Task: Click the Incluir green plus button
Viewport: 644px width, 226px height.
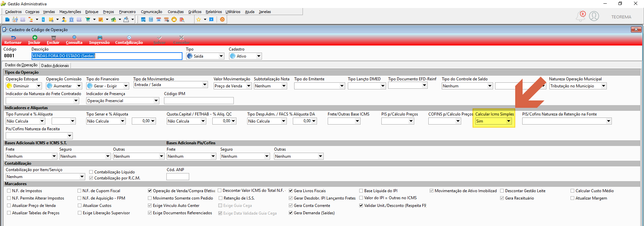Action: coord(34,40)
